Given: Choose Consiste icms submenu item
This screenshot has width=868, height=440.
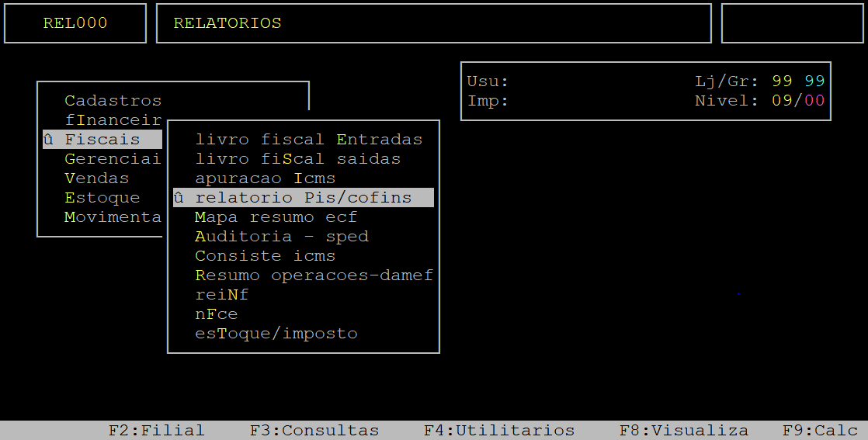Looking at the screenshot, I should click(265, 256).
